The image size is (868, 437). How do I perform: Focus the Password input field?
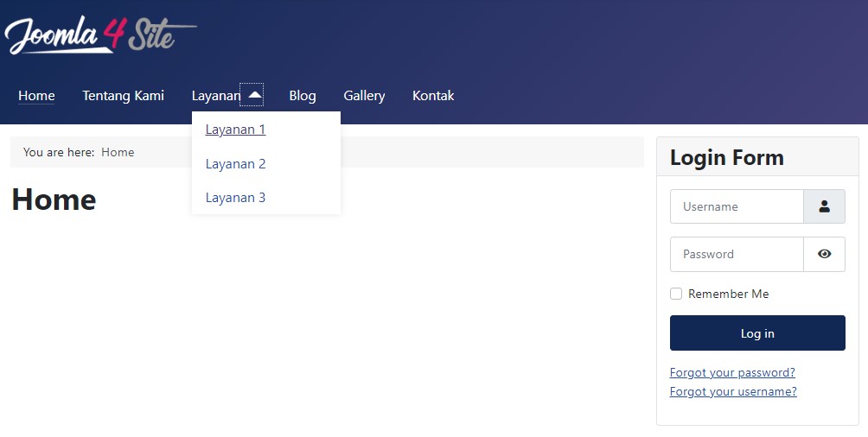pyautogui.click(x=737, y=254)
